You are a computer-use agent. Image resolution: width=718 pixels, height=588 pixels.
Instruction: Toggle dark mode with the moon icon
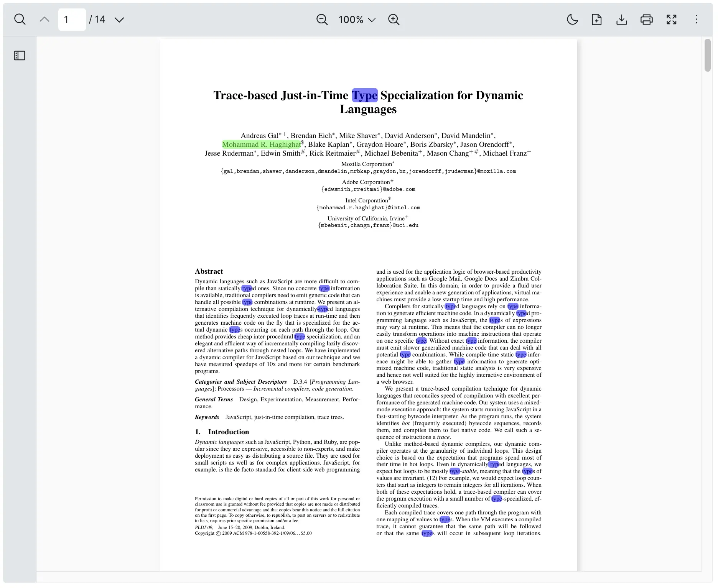(572, 19)
